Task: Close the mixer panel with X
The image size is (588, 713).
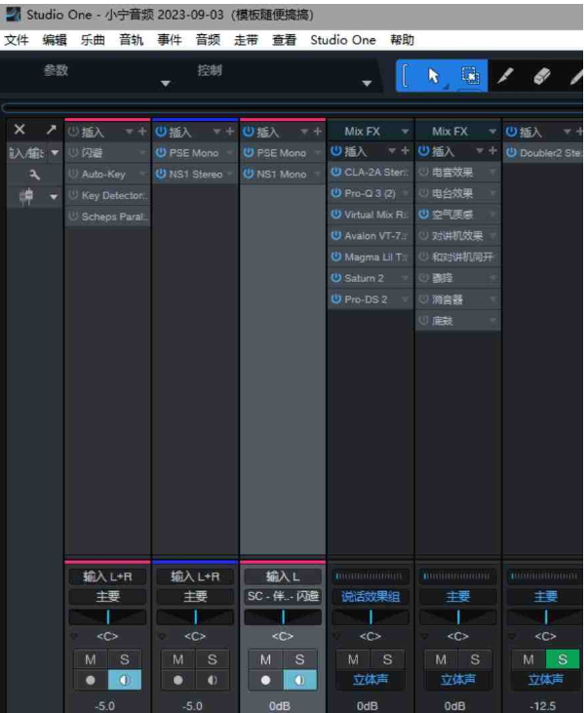Action: (x=20, y=130)
